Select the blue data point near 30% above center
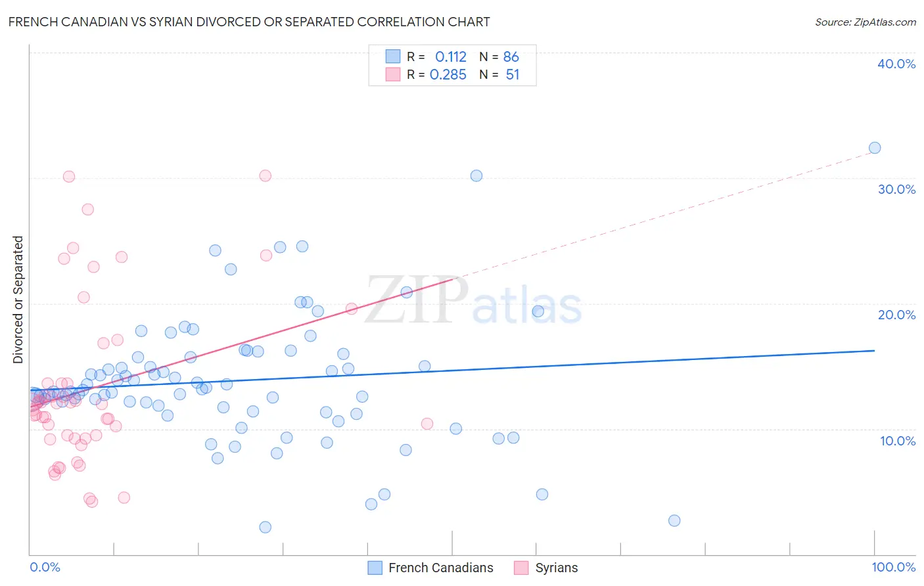The image size is (924, 586). (x=476, y=175)
